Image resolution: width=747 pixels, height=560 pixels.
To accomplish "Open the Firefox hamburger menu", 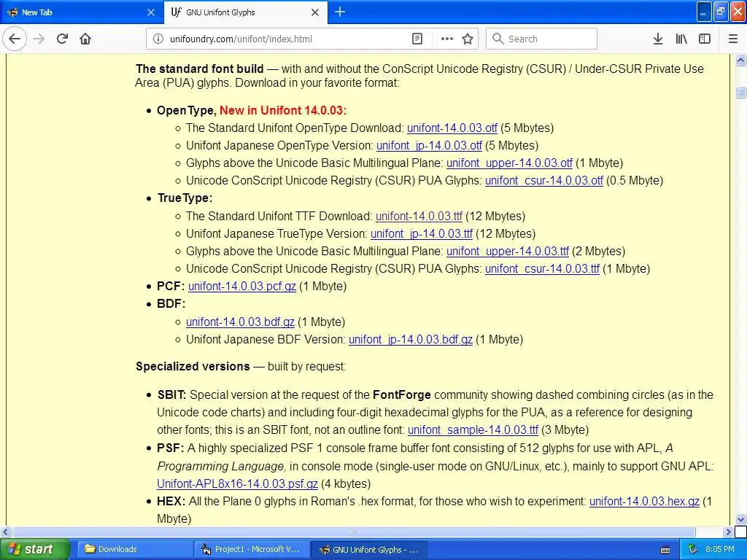I will tap(733, 39).
